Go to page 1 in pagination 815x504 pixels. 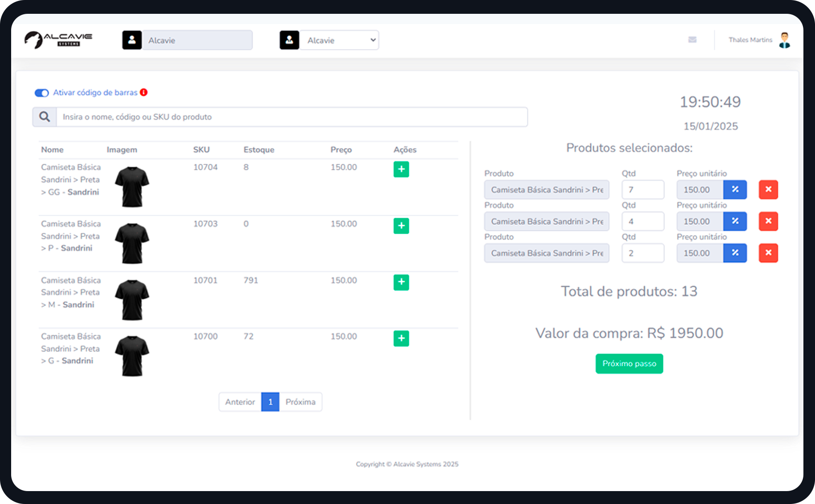(270, 402)
